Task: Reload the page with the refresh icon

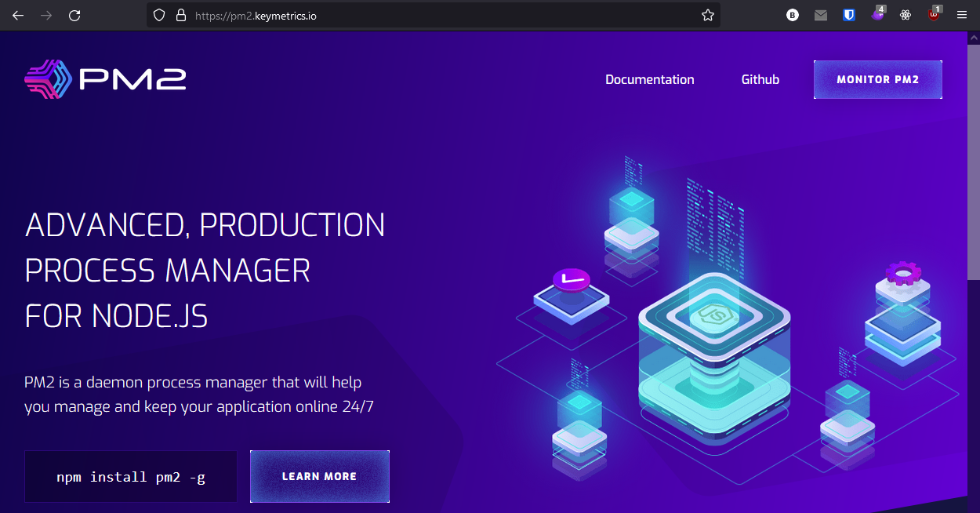Action: click(x=74, y=15)
